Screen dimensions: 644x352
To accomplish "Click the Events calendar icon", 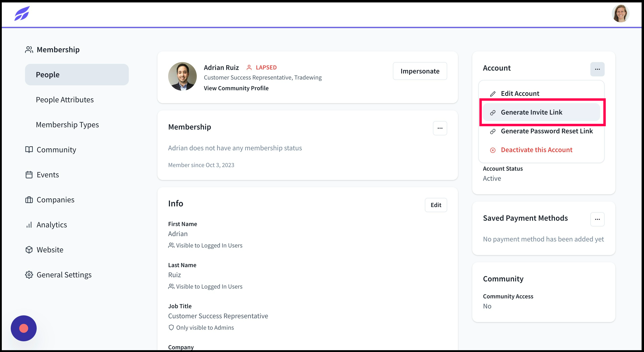I will 29,174.
